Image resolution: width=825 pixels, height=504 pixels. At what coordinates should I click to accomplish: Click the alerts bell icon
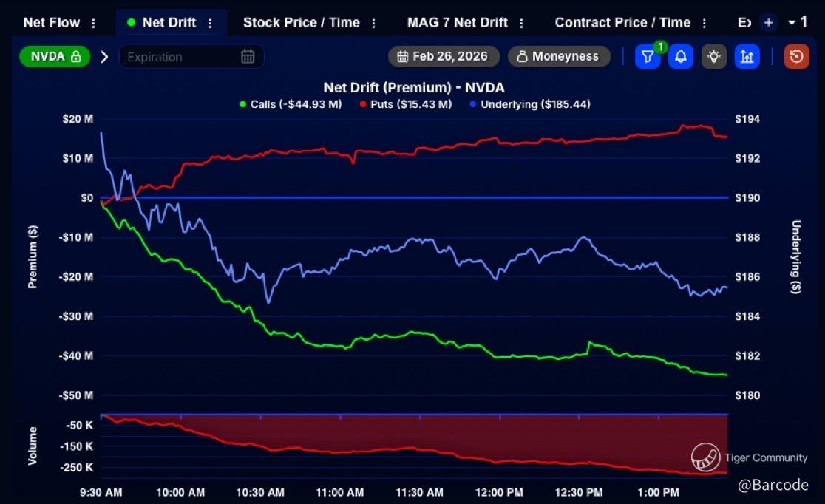coord(681,56)
